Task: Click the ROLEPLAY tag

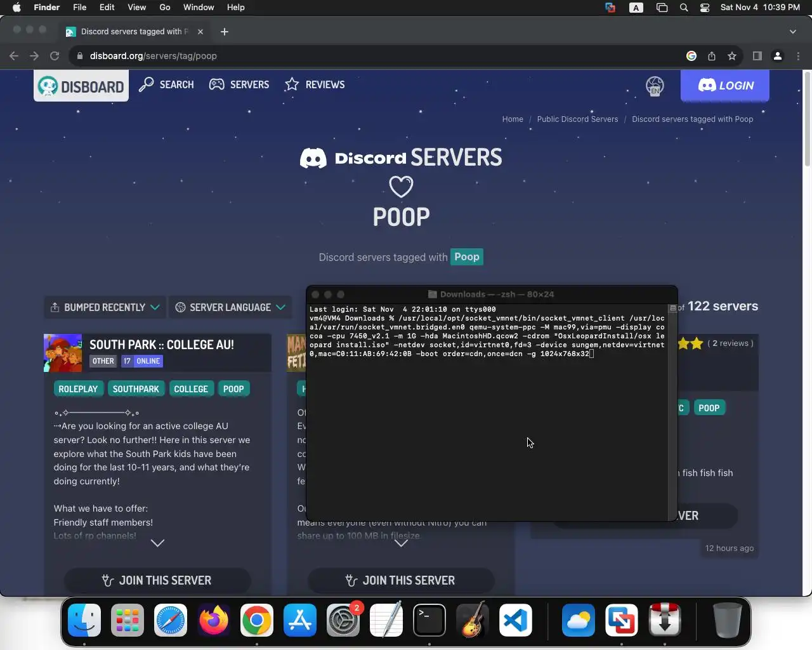Action: point(78,389)
